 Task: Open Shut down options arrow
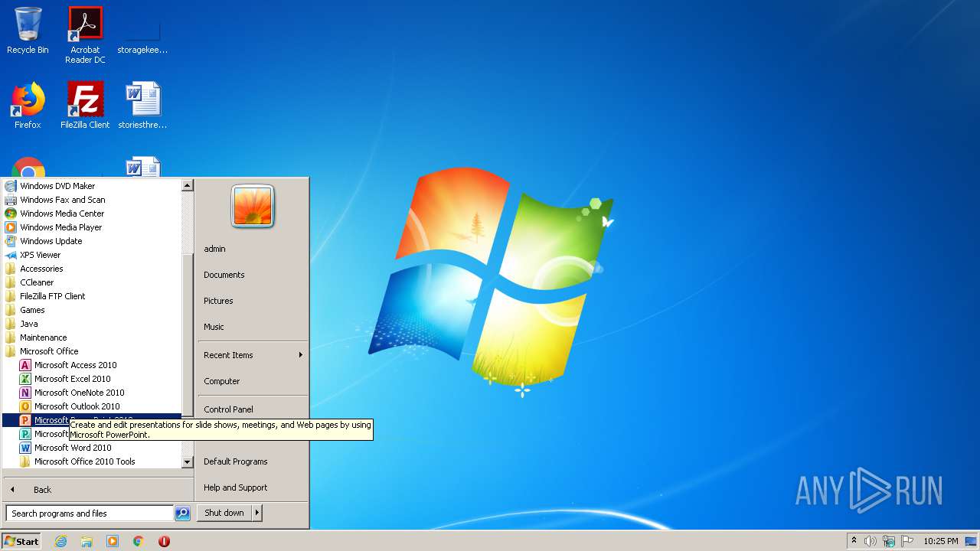257,513
